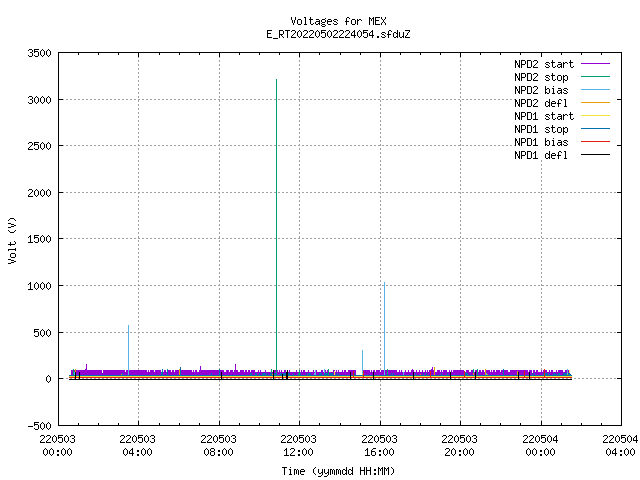Click y-axis tick label -500
The width and height of the screenshot is (640, 480).
[39, 426]
